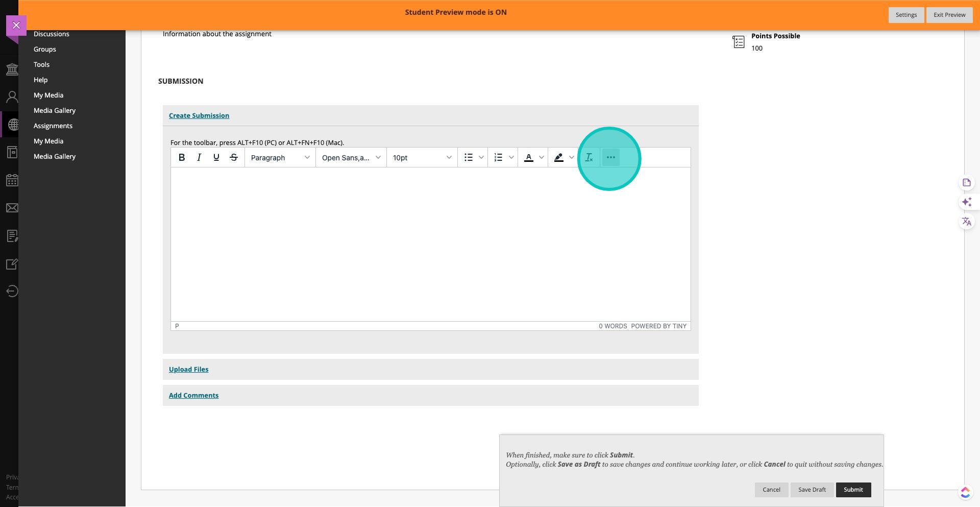Apply strikethrough formatting

234,158
